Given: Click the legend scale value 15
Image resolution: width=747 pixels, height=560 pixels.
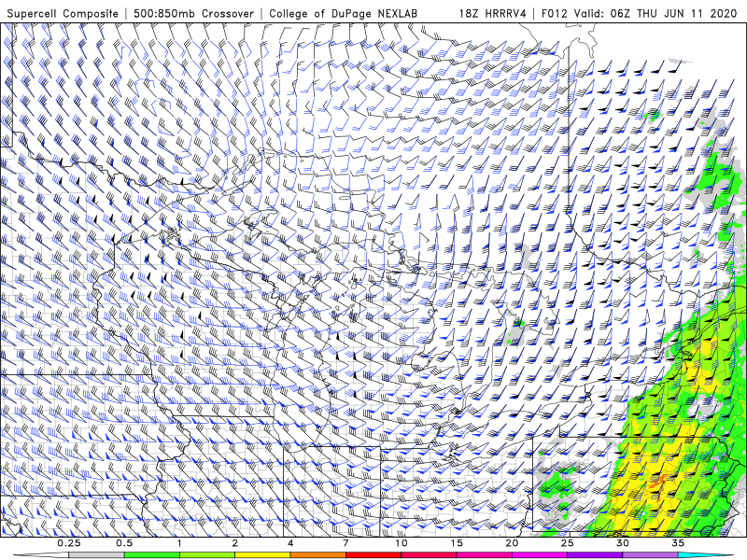Looking at the screenshot, I should pos(457,543).
